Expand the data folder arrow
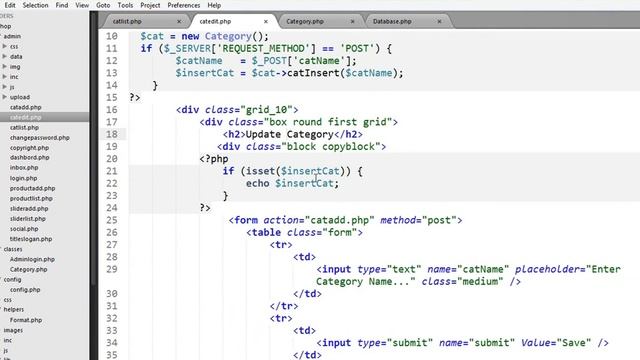The height and width of the screenshot is (360, 640). tap(4, 56)
